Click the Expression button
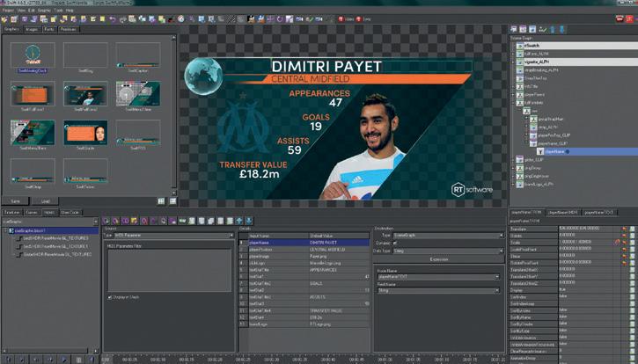The height and width of the screenshot is (364, 638). coord(438,259)
